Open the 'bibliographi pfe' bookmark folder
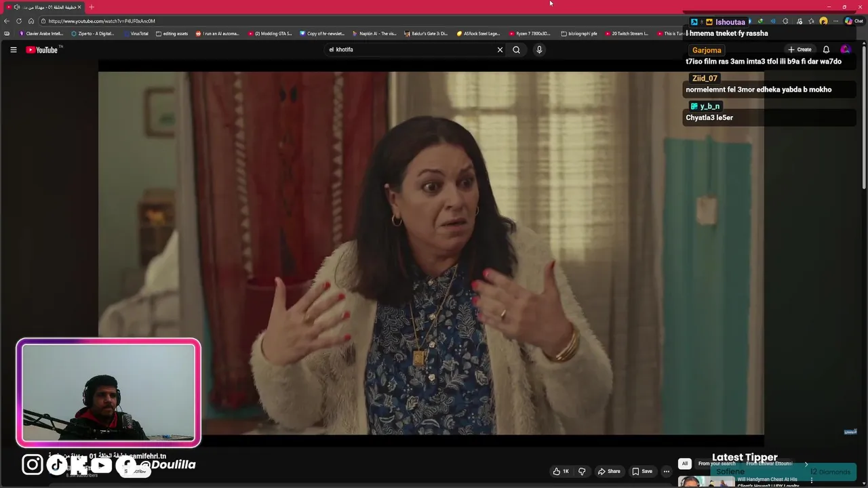The image size is (868, 488). coord(579,33)
